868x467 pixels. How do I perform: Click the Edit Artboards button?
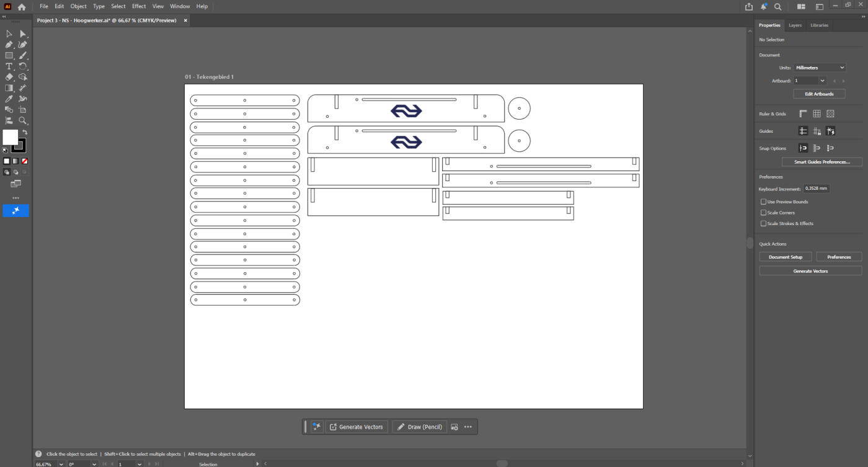(819, 94)
